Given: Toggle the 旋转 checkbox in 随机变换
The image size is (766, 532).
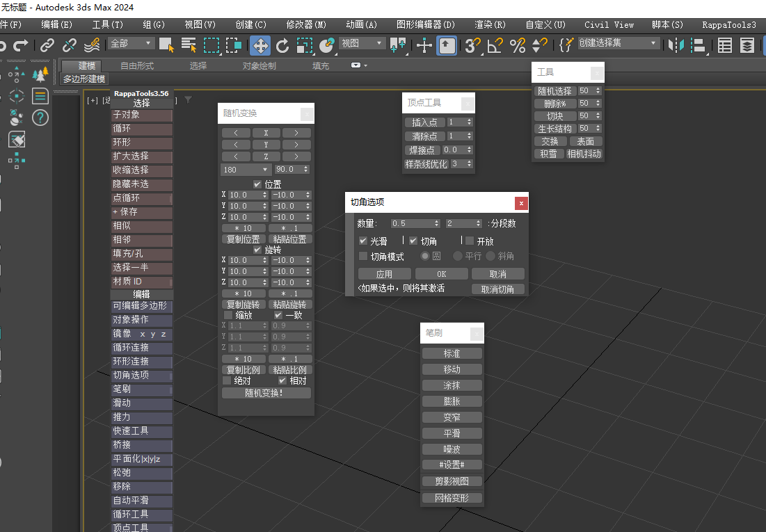Looking at the screenshot, I should coord(257,250).
